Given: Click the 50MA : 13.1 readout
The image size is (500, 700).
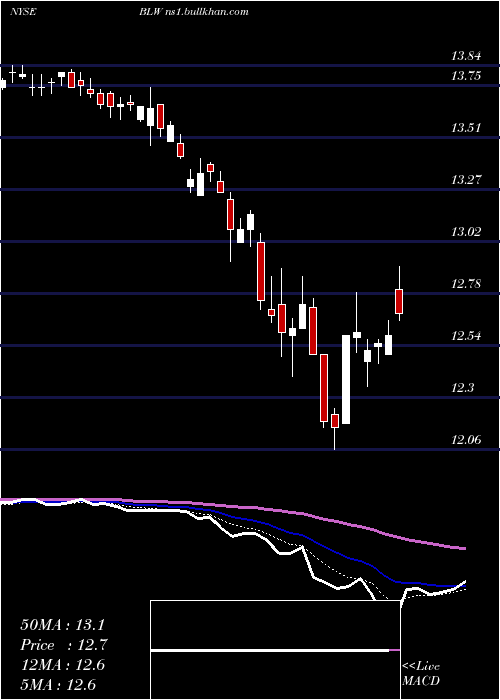Looking at the screenshot, I should coord(63,625).
